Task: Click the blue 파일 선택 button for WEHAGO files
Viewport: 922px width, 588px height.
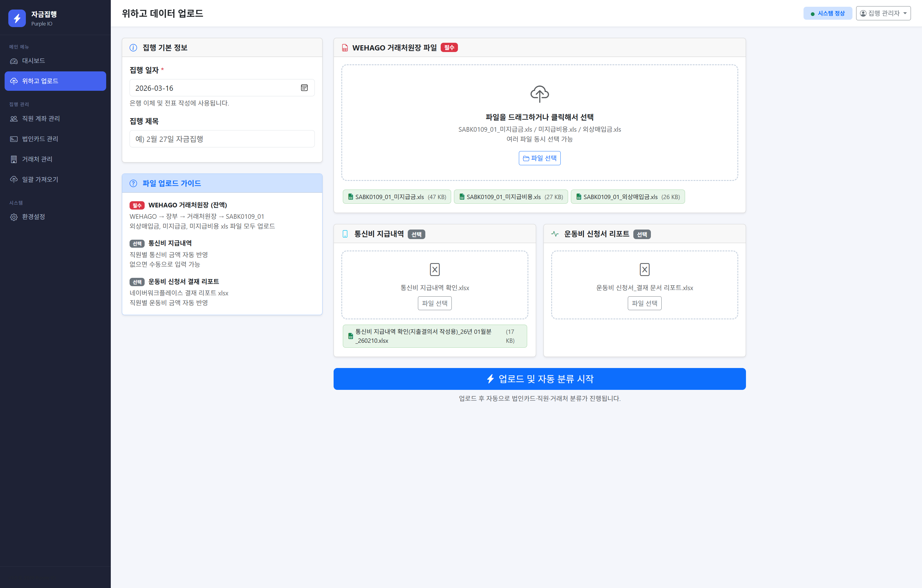Action: pos(539,158)
